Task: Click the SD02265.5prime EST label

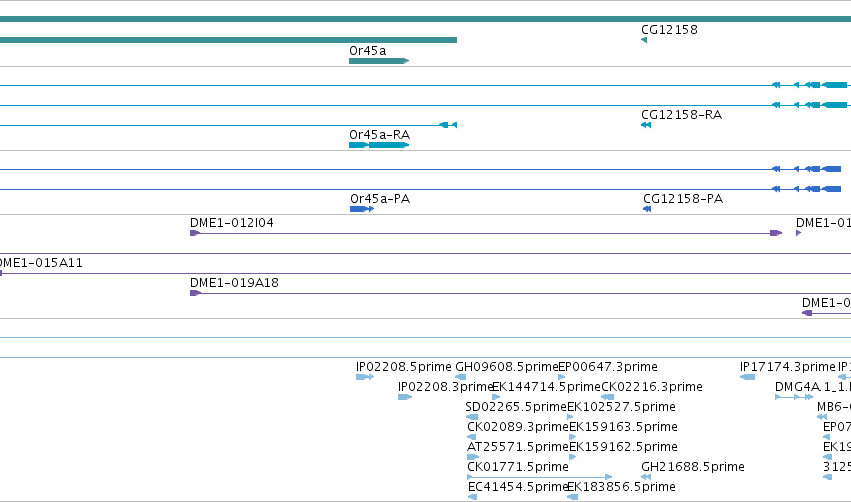Action: [x=516, y=407]
